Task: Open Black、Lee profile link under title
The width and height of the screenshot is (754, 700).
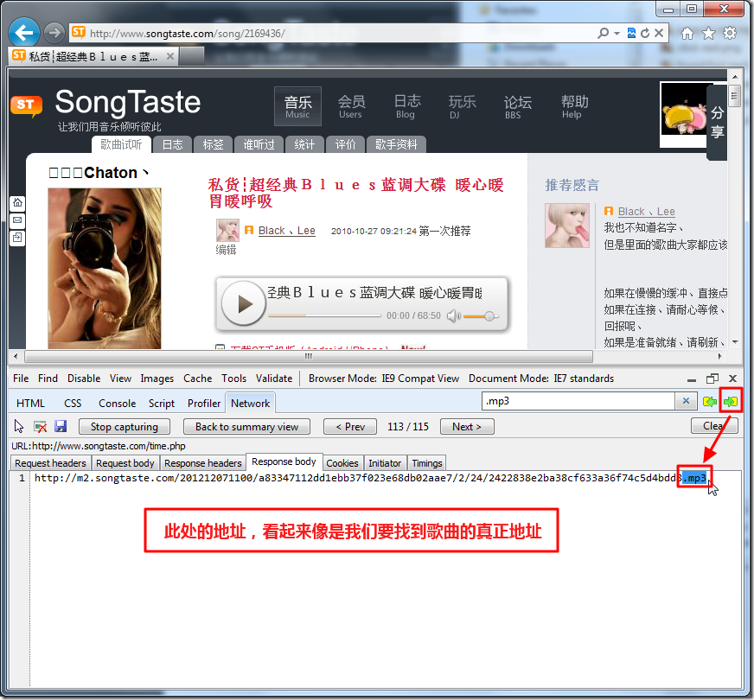Action: (x=286, y=231)
